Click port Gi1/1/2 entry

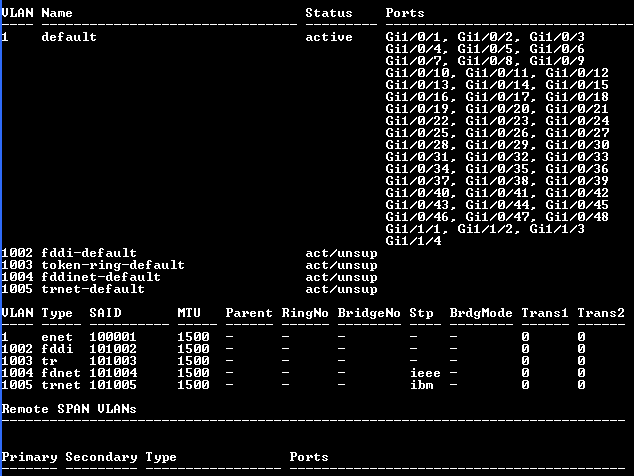(488, 229)
